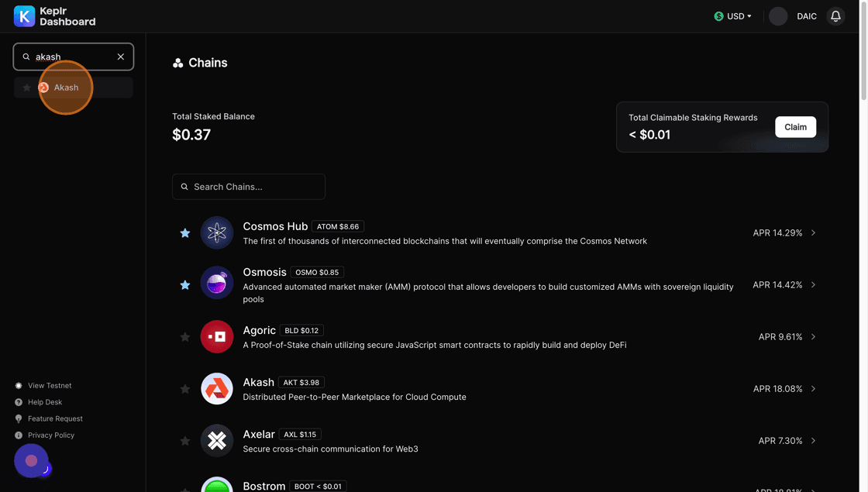The height and width of the screenshot is (492, 868).
Task: Expand Cosmos Hub row via chevron arrow
Action: (x=813, y=232)
